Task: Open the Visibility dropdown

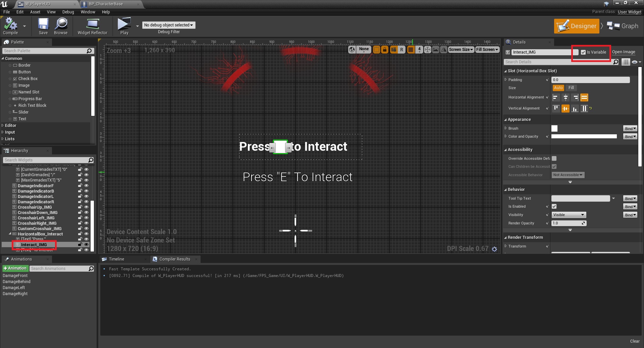Action: pyautogui.click(x=569, y=215)
